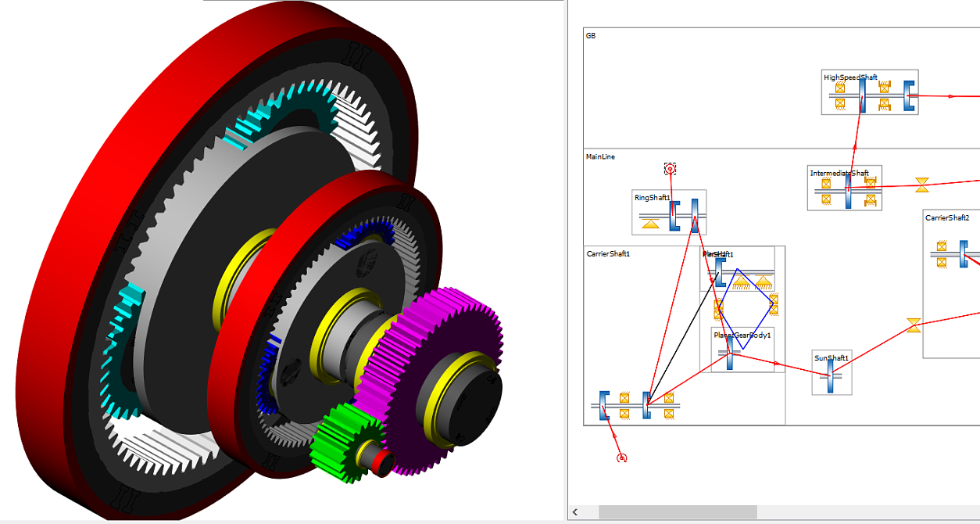The height and width of the screenshot is (524, 980).
Task: Select the coupling icon on HighSpeedShaft
Action: point(909,95)
